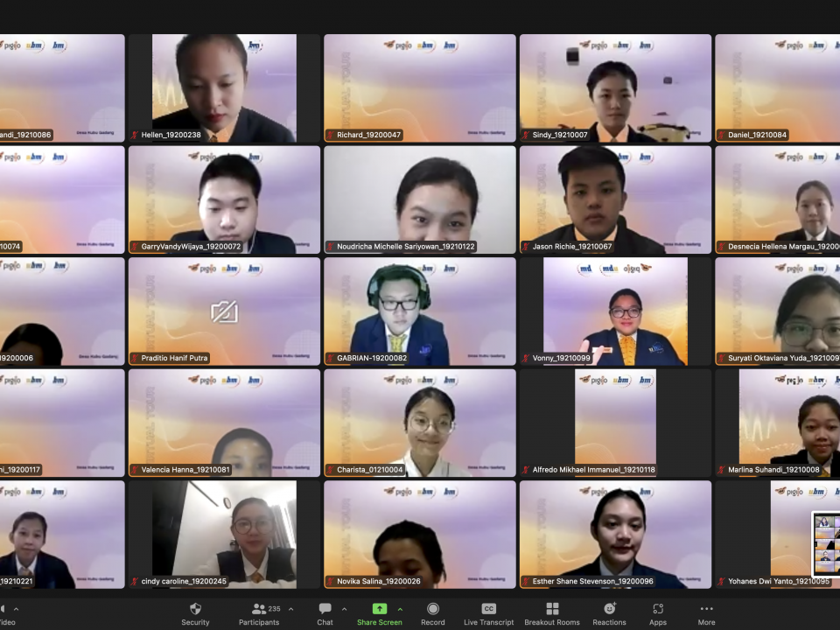Enable Live Transcript CC icon
Screen dimensions: 840x630
[488, 609]
